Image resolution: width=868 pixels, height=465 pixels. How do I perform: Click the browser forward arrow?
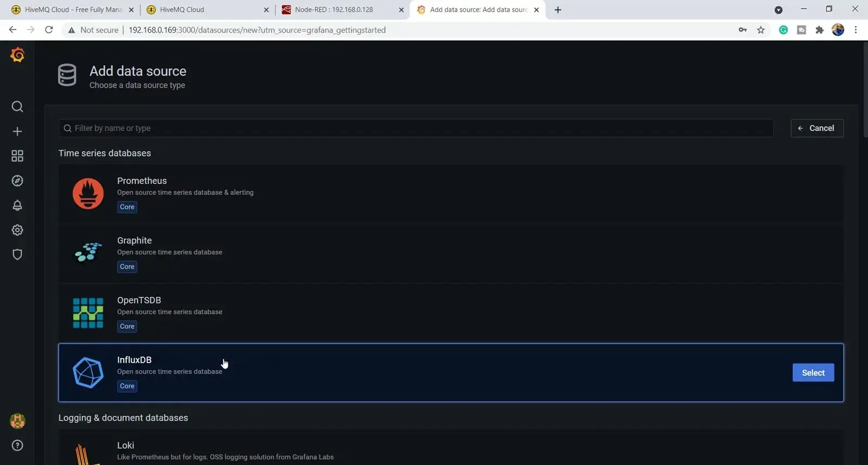pos(30,30)
